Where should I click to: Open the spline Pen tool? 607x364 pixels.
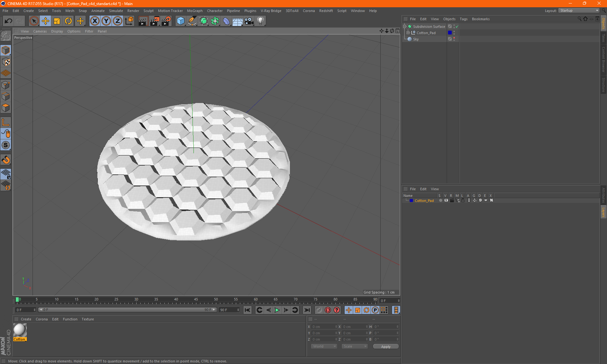point(192,21)
